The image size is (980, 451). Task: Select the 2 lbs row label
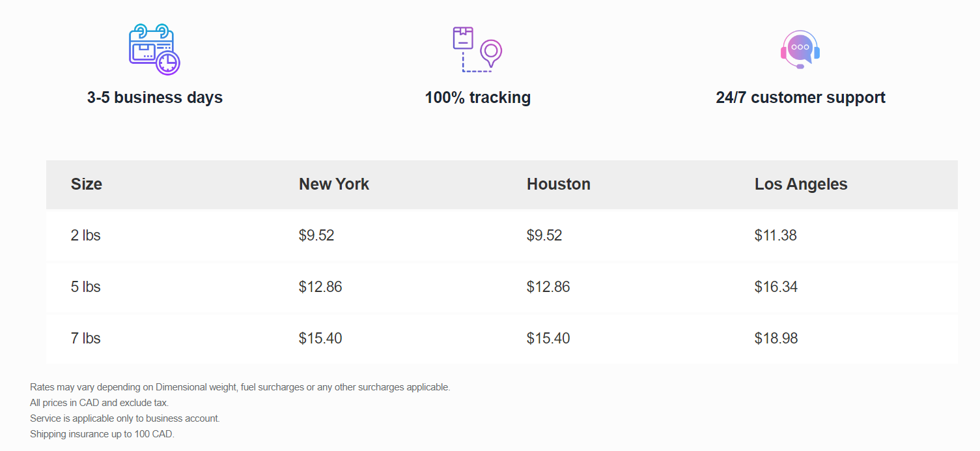click(x=86, y=235)
